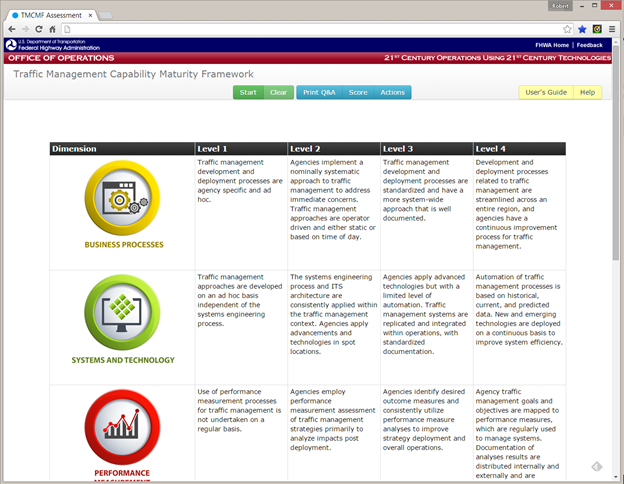Viewport: 624px width, 484px height.
Task: Reload the page with the refresh icon
Action: [x=39, y=29]
